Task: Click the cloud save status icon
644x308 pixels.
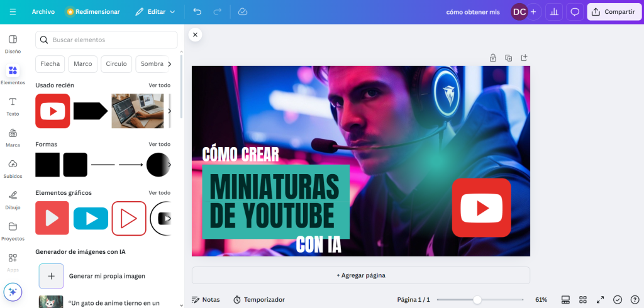Action: 243,12
